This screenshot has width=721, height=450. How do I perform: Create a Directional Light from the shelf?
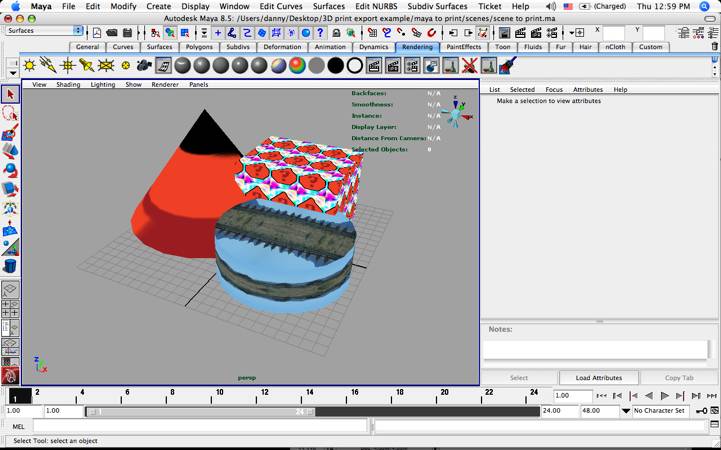tap(48, 65)
